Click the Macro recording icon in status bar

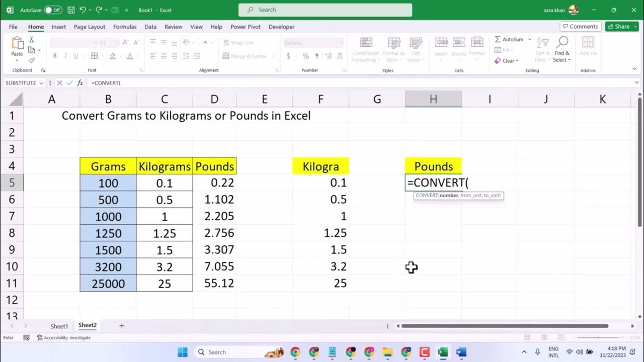[x=27, y=337]
